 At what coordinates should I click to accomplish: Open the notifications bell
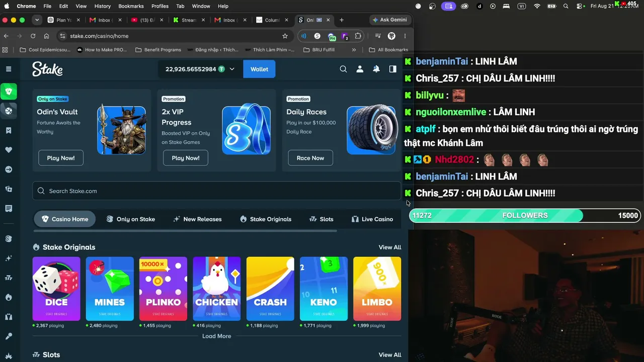(x=376, y=69)
